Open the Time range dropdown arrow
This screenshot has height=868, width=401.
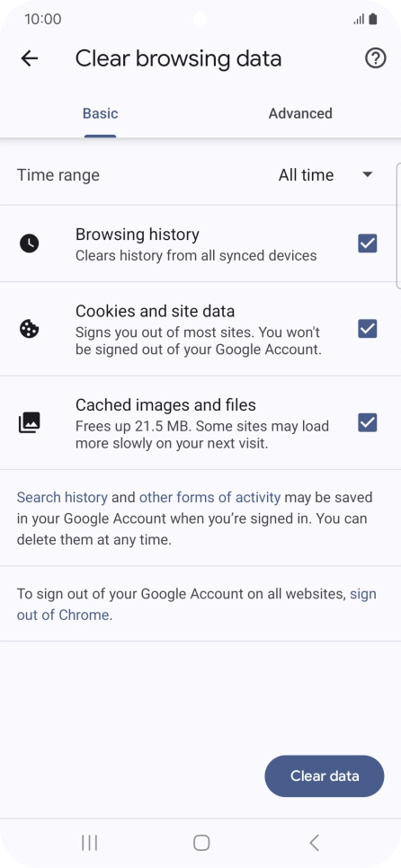(x=367, y=175)
